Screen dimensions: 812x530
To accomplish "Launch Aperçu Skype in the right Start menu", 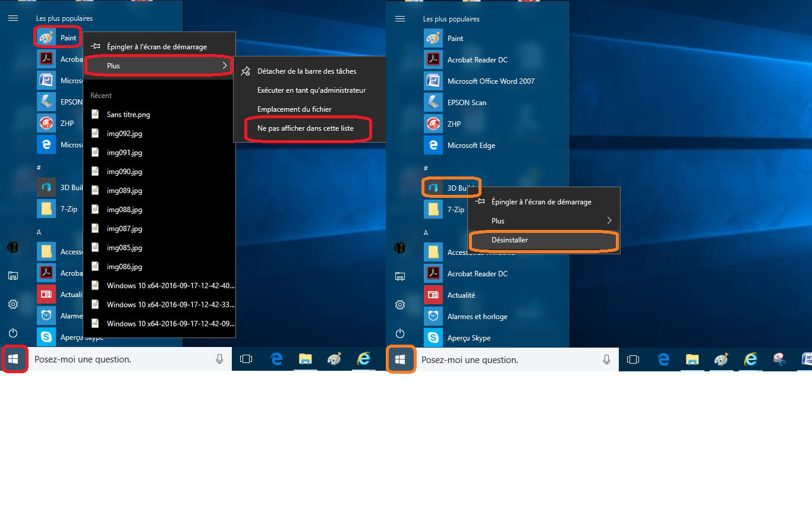I will [x=458, y=337].
